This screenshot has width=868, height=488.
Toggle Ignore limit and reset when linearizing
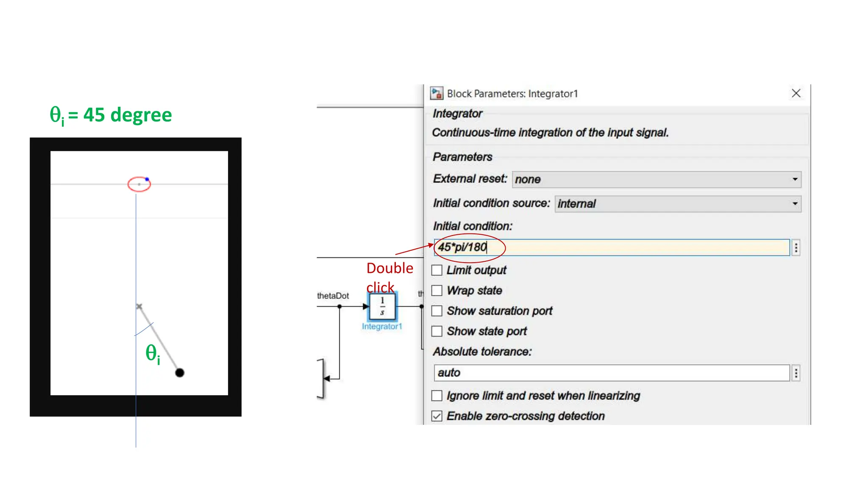(x=437, y=396)
